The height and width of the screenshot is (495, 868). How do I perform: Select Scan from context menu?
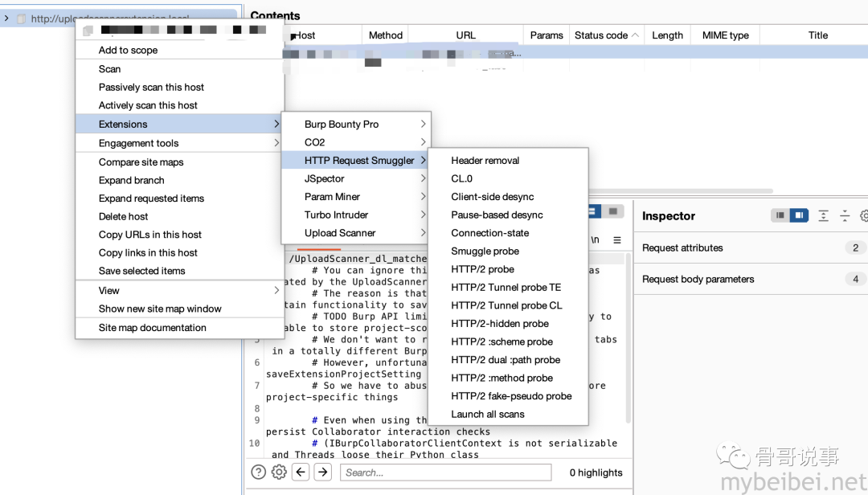180,68
